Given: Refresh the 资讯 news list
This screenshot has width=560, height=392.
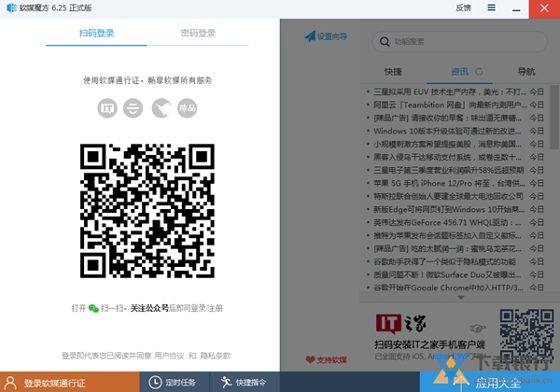Looking at the screenshot, I should [x=480, y=72].
